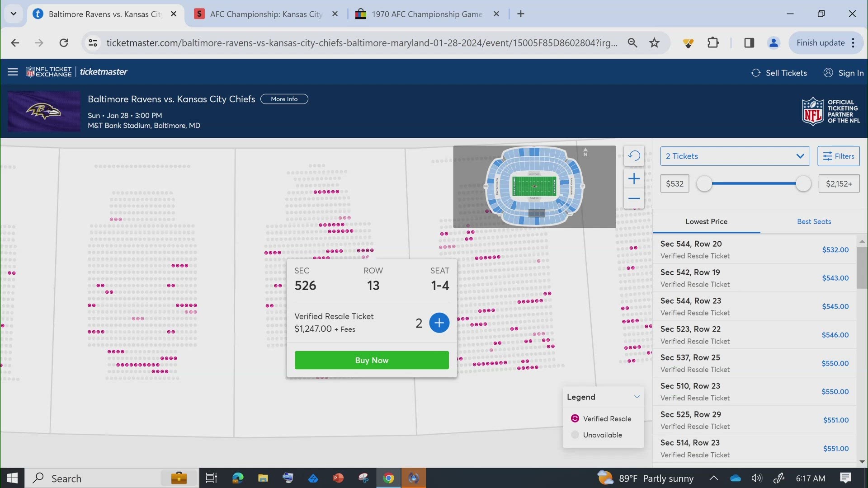Image resolution: width=868 pixels, height=488 pixels.
Task: Click the reset/refresh map icon
Action: [x=634, y=156]
